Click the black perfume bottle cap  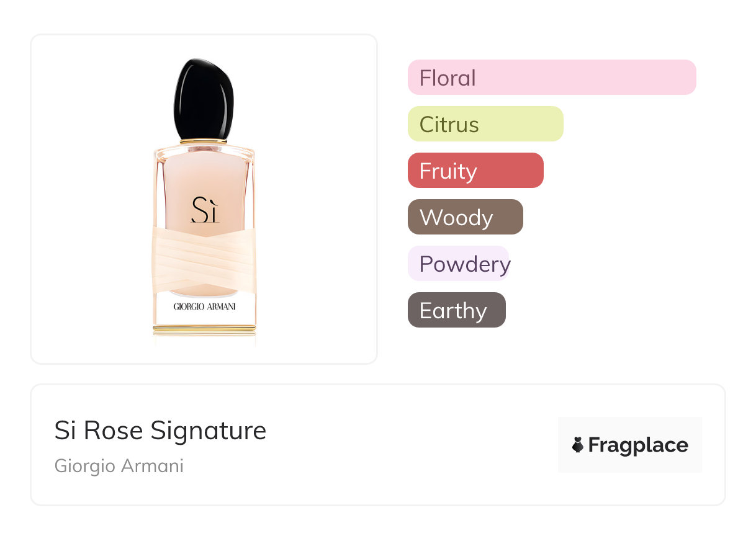[x=204, y=99]
